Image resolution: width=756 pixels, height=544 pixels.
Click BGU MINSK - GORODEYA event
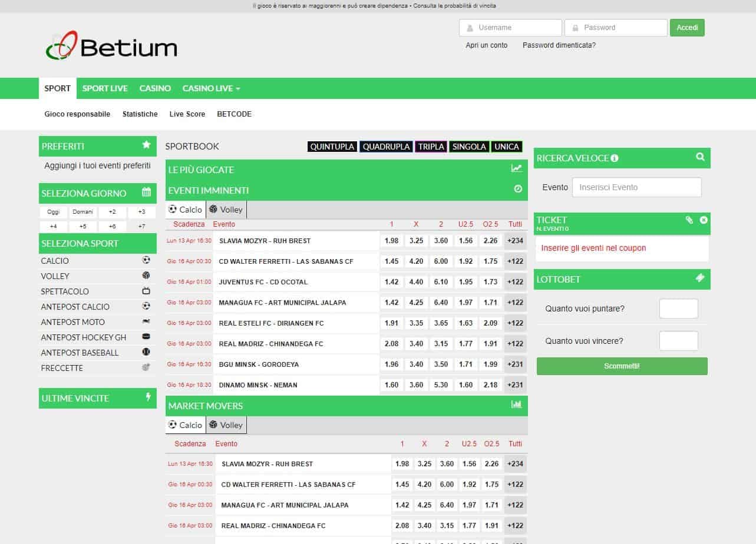[x=259, y=364]
